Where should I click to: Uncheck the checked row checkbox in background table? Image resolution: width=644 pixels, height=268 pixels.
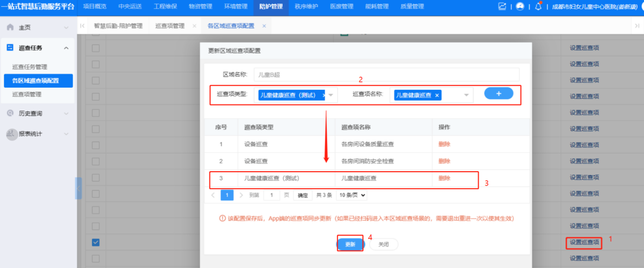[x=95, y=242]
